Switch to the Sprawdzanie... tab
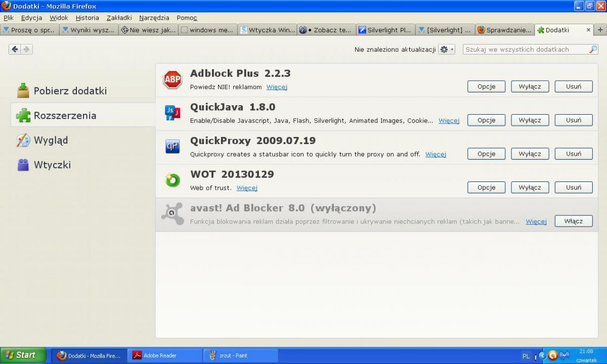 504,30
